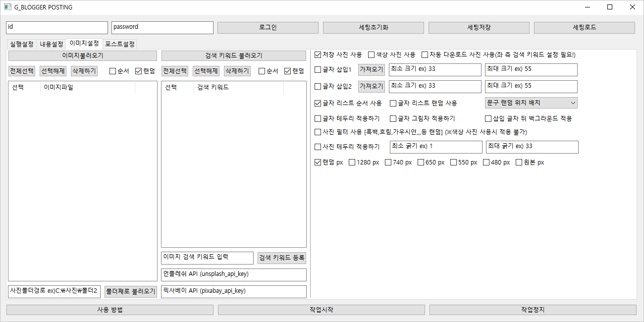Click the 폴더째로 불러오기 button
This screenshot has width=644, height=322.
coord(130,291)
